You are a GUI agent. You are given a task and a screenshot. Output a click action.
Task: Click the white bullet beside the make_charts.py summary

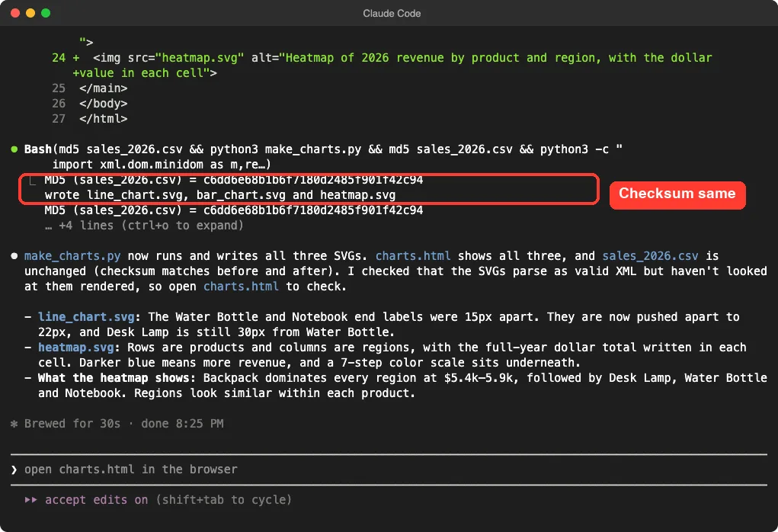pyautogui.click(x=14, y=256)
